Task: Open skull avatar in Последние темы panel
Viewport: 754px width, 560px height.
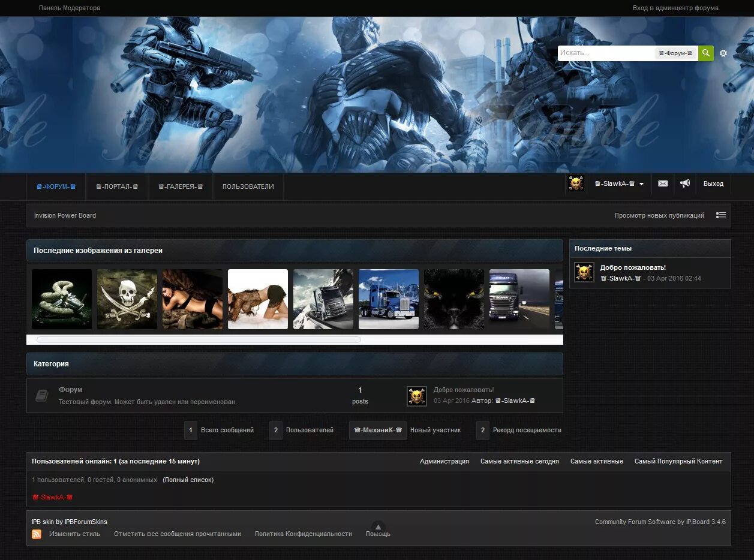Action: [x=584, y=272]
